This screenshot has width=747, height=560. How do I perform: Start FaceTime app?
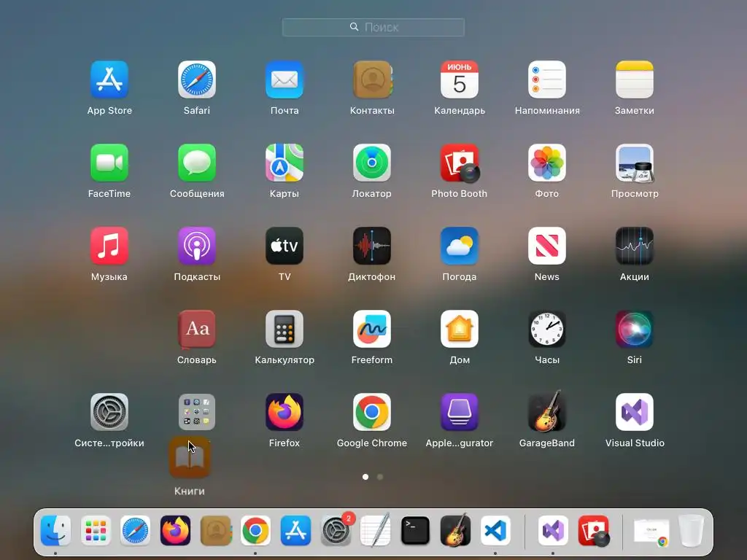point(109,163)
